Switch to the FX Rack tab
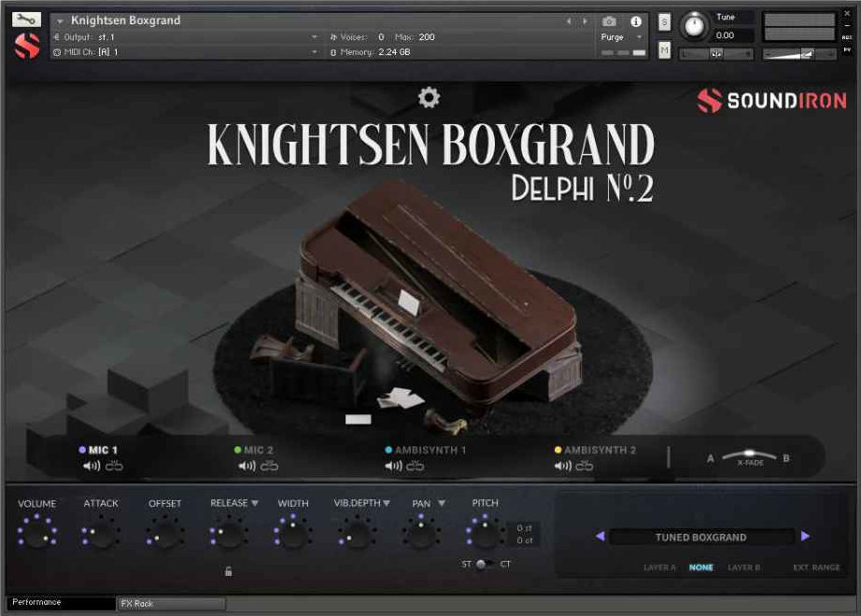 pos(140,604)
